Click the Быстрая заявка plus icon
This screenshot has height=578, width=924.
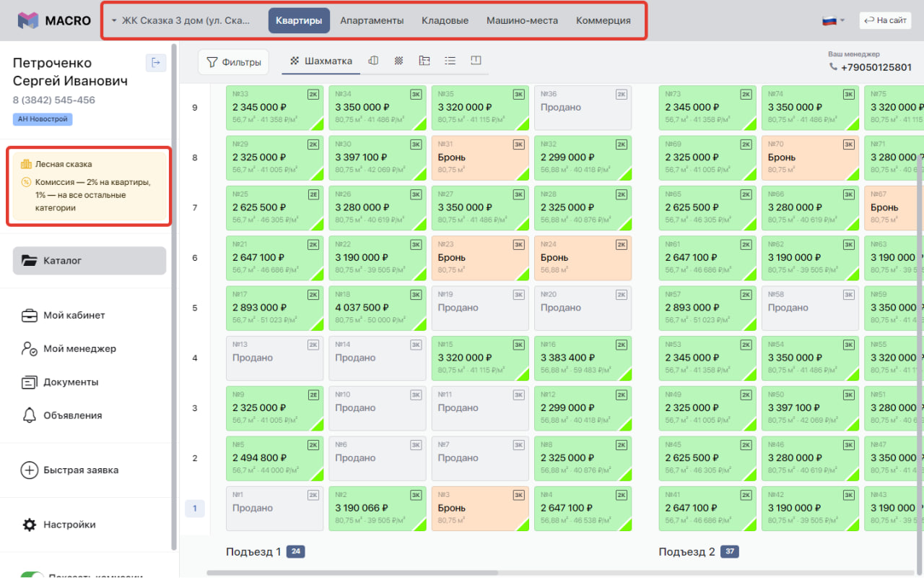point(30,470)
